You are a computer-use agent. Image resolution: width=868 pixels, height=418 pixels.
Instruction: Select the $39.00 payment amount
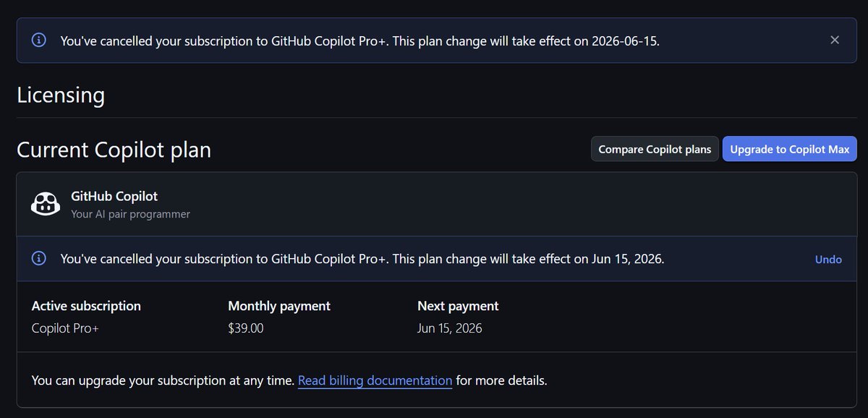246,328
